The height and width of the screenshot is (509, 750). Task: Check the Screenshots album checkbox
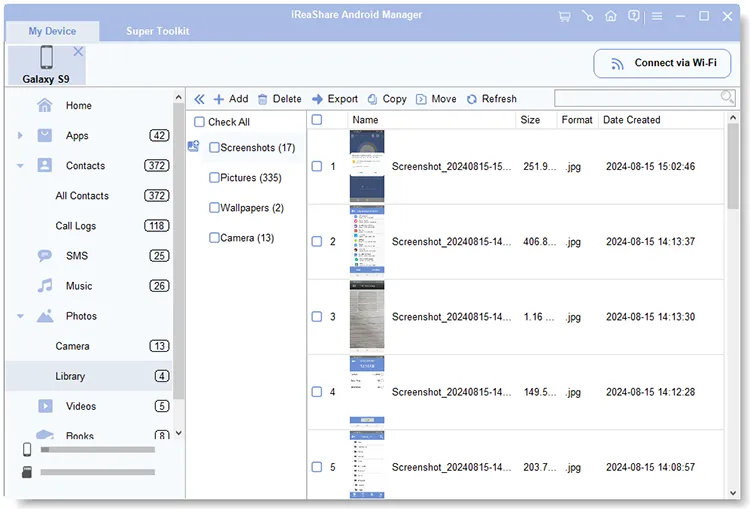214,148
